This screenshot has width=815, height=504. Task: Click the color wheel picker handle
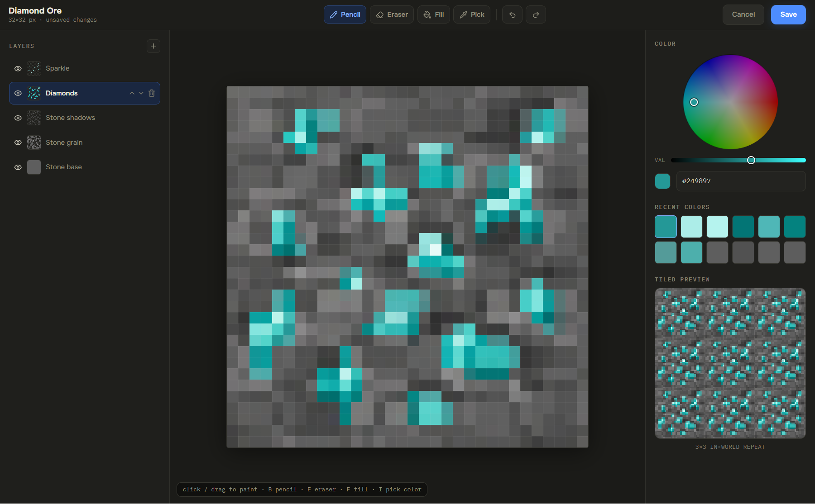point(694,102)
